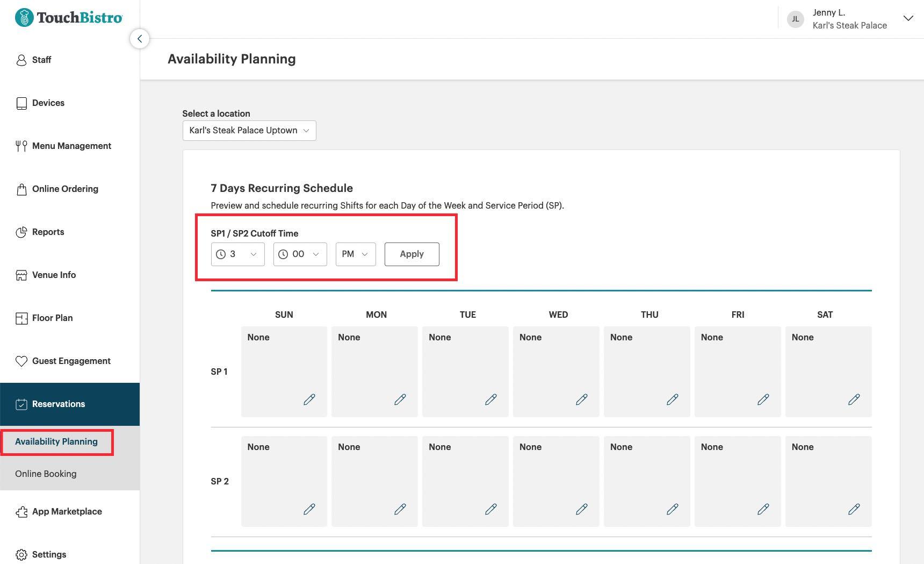Click the Floor Plan layout icon
This screenshot has width=924, height=564.
pyautogui.click(x=21, y=318)
